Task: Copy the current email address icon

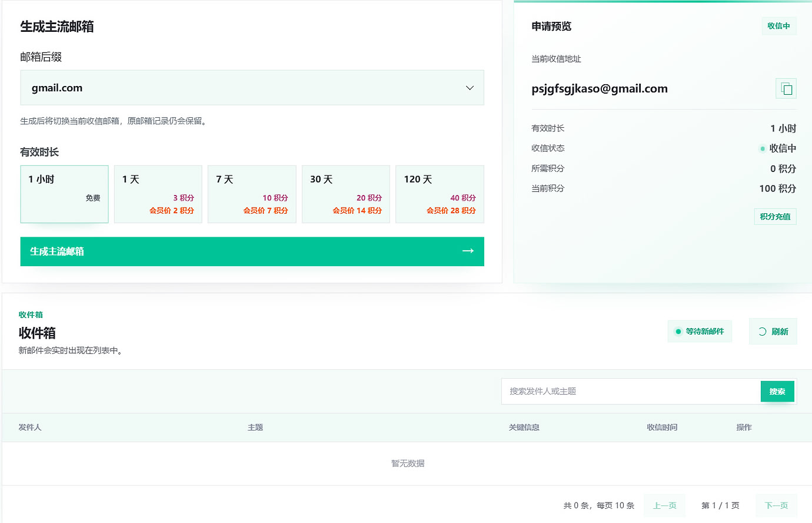Action: (786, 89)
